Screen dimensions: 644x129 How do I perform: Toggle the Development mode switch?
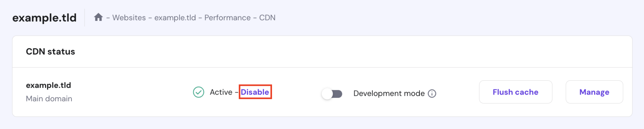coord(332,94)
